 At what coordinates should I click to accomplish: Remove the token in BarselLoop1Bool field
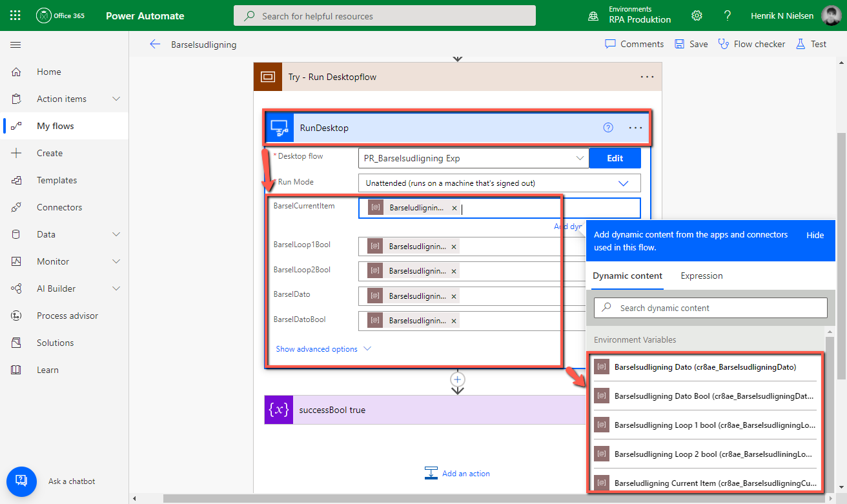click(454, 247)
